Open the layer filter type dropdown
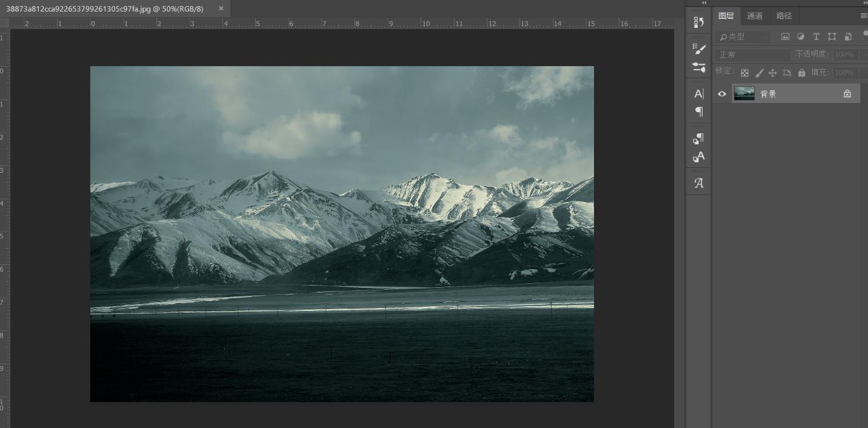 743,36
